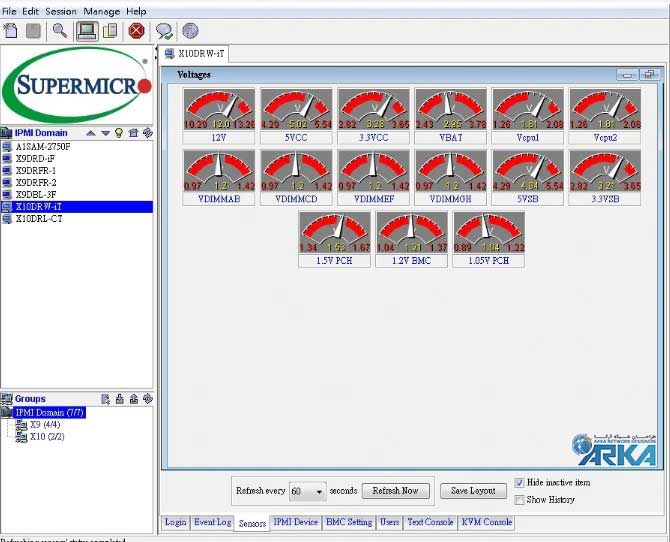Click the new file toolbar icon

(11, 31)
